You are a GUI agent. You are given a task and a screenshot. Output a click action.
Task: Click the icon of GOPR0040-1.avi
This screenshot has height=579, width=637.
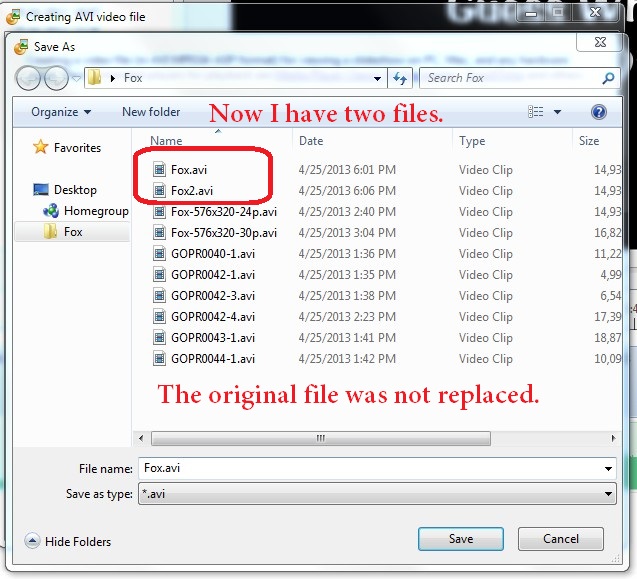[159, 254]
